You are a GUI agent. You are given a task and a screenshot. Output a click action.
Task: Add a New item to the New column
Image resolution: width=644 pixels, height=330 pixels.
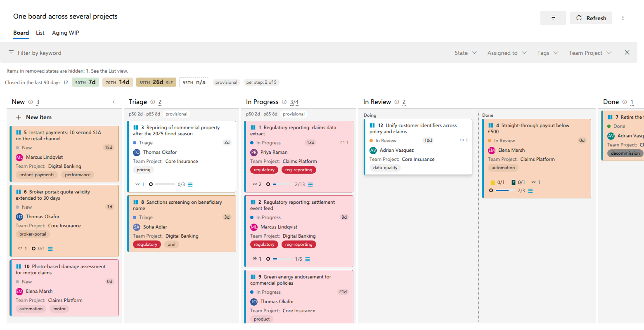click(x=34, y=117)
